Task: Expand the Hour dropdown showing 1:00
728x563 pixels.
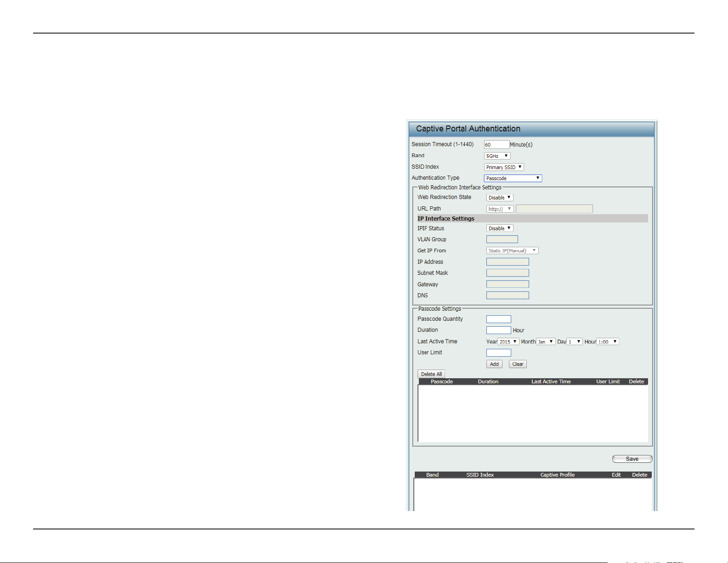Action: [608, 341]
